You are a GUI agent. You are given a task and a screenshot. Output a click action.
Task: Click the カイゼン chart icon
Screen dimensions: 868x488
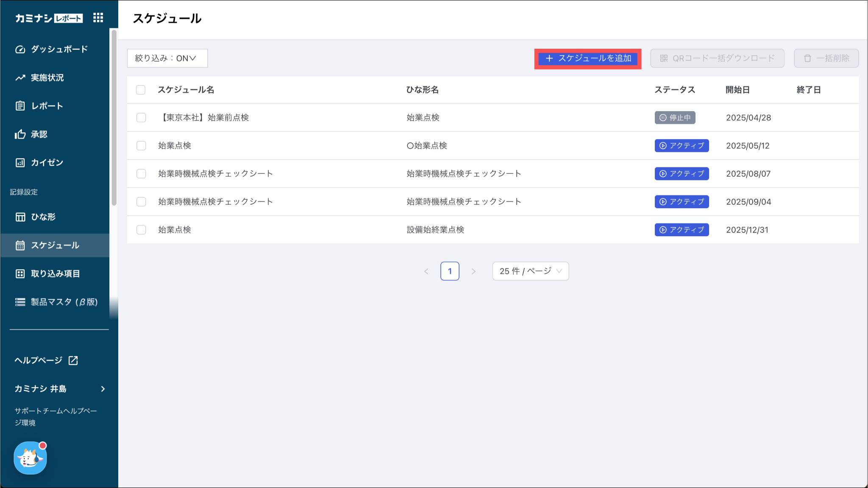point(20,163)
